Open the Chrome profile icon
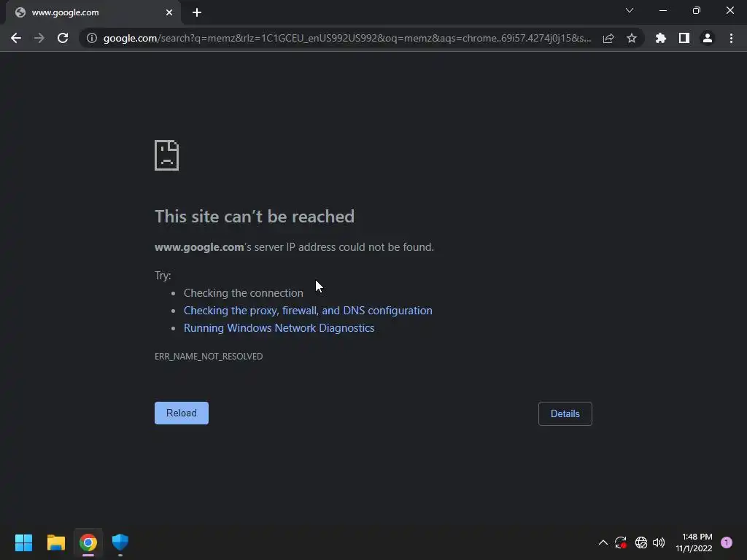The width and height of the screenshot is (747, 560). click(x=708, y=38)
